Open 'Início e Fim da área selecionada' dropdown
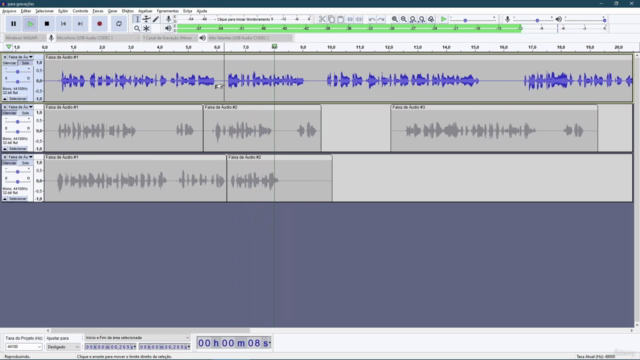The image size is (640, 360). (x=137, y=338)
